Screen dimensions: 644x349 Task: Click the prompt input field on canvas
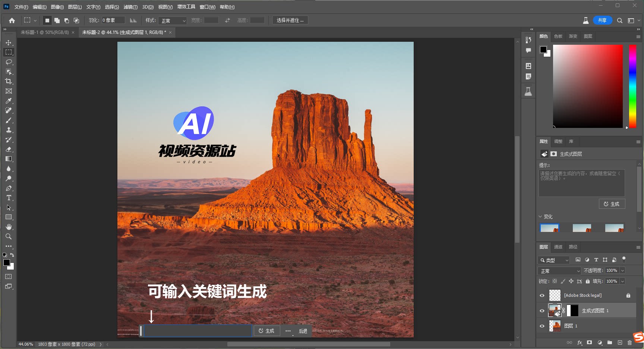[x=198, y=331]
